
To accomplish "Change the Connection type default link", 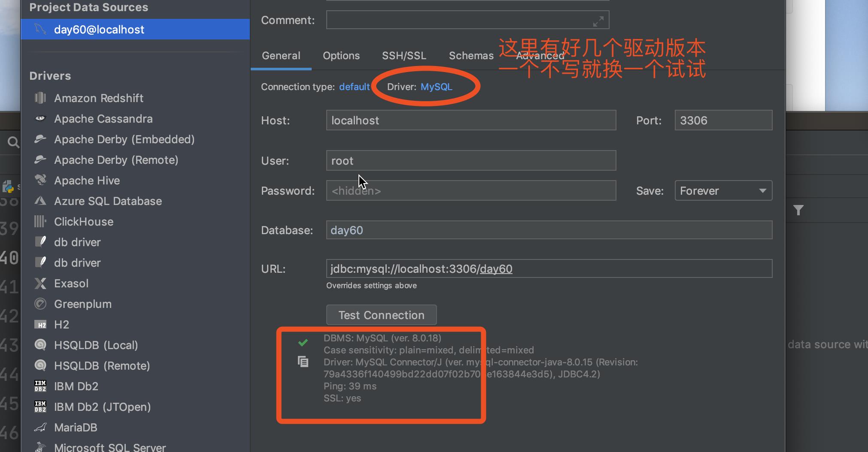I will pos(354,87).
